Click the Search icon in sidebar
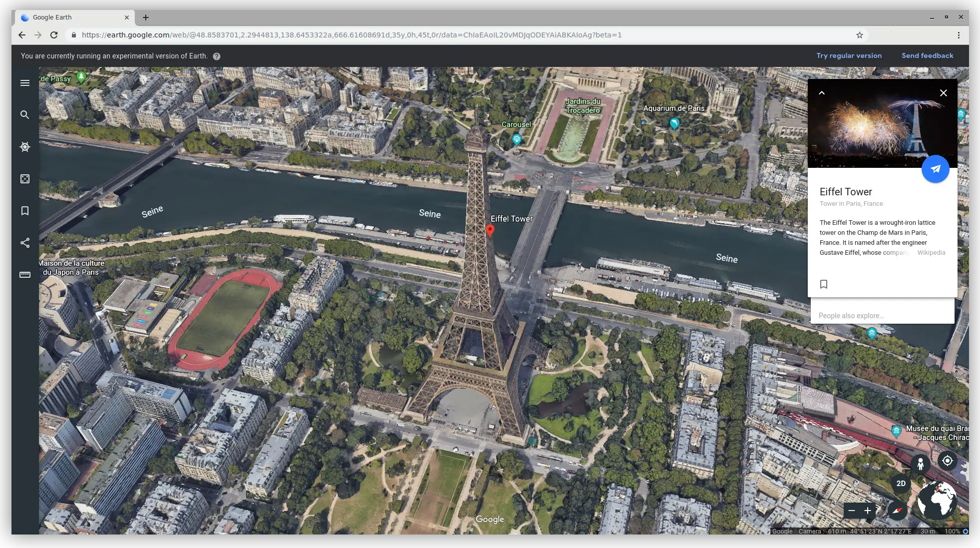The width and height of the screenshot is (980, 548). 24,115
